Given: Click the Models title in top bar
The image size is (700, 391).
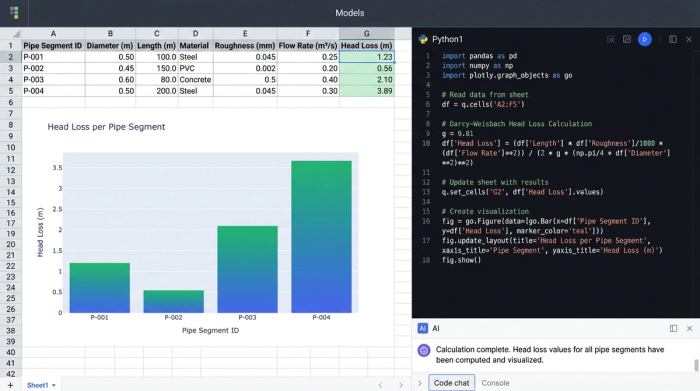Looking at the screenshot, I should coord(350,13).
